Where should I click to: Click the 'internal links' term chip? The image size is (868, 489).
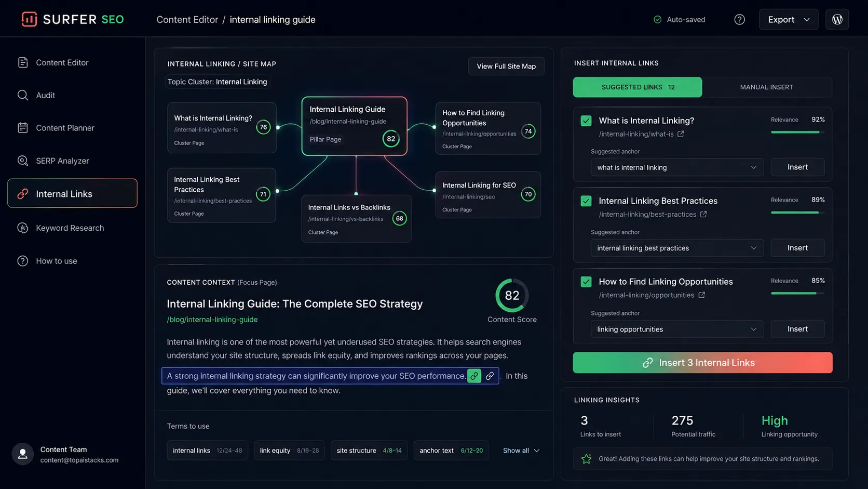click(207, 451)
